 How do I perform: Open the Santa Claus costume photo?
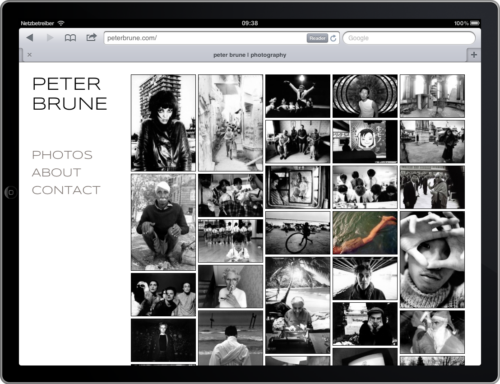432,332
